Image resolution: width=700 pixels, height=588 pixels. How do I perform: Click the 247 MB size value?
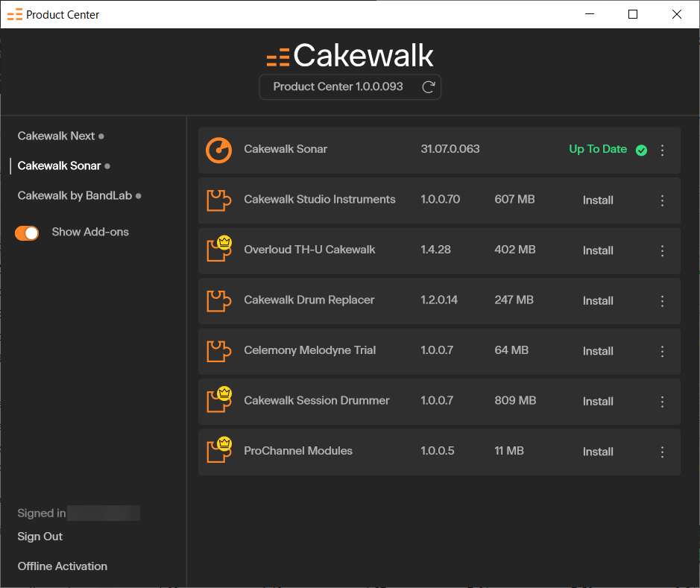point(514,300)
